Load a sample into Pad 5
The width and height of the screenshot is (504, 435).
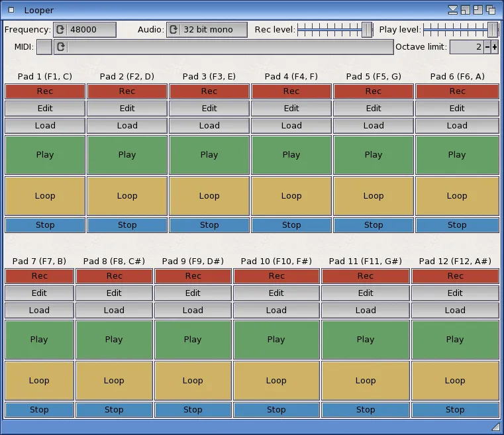[x=374, y=126]
